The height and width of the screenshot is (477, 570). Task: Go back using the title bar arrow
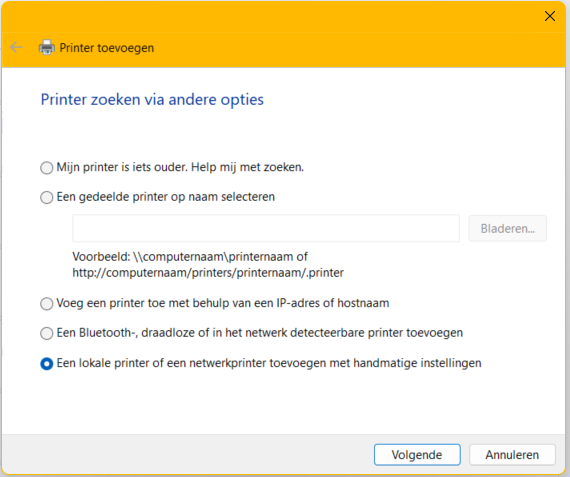click(x=16, y=47)
